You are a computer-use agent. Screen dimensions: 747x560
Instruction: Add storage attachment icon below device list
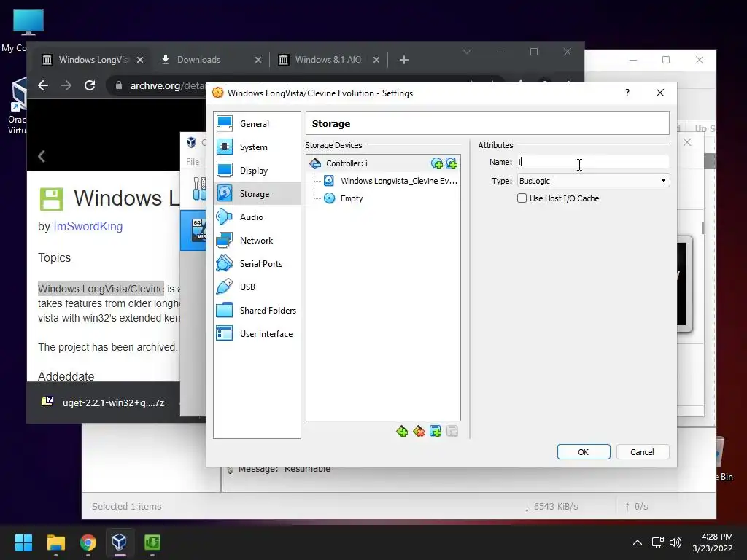point(436,432)
